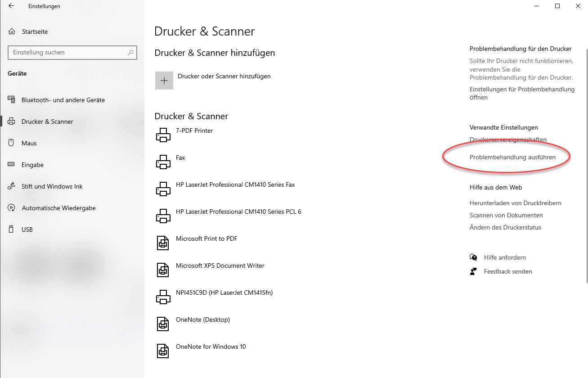Image resolution: width=588 pixels, height=378 pixels.
Task: Click the Microsoft Print to PDF icon
Action: (163, 243)
